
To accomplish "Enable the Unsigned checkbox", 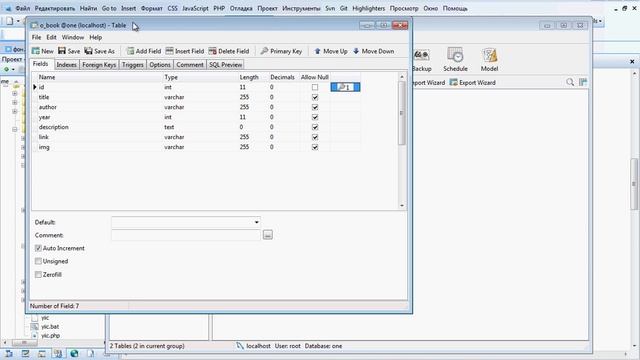I will 38,261.
